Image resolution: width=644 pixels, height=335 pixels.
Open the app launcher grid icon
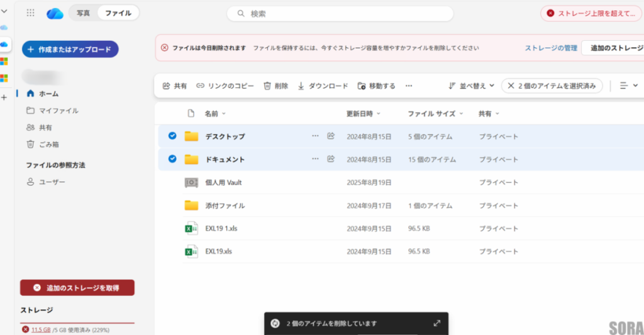pos(31,13)
